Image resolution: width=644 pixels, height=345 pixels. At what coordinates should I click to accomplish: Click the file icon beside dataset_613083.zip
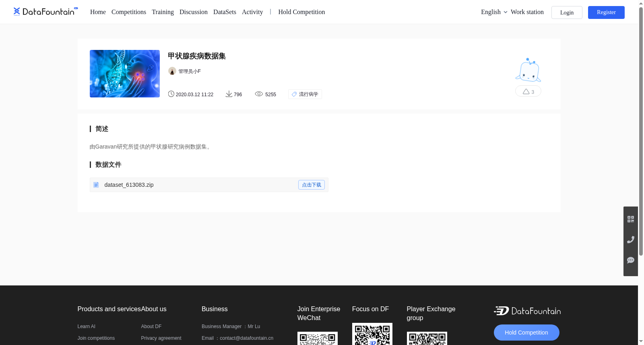pyautogui.click(x=96, y=185)
